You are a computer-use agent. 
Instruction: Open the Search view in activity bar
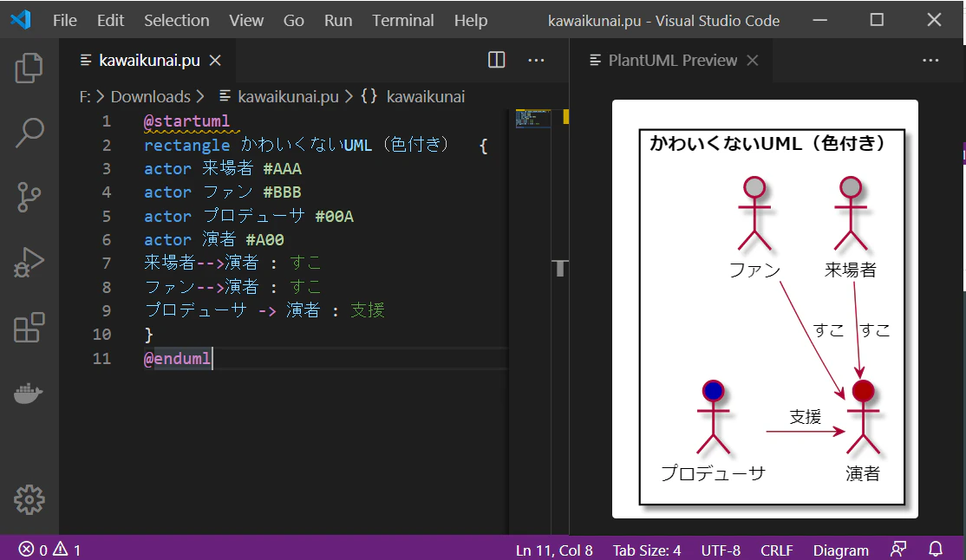point(29,133)
